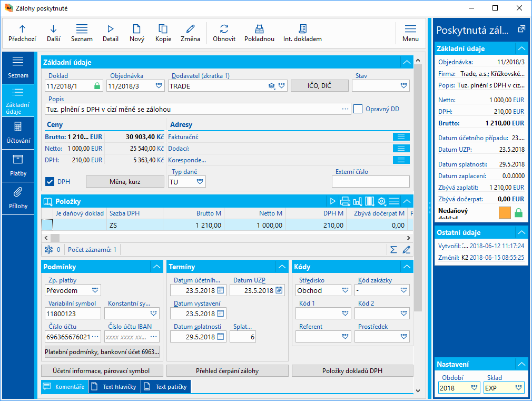The height and width of the screenshot is (401, 532).
Task: Click the Obnovit refresh icon
Action: pos(224,29)
